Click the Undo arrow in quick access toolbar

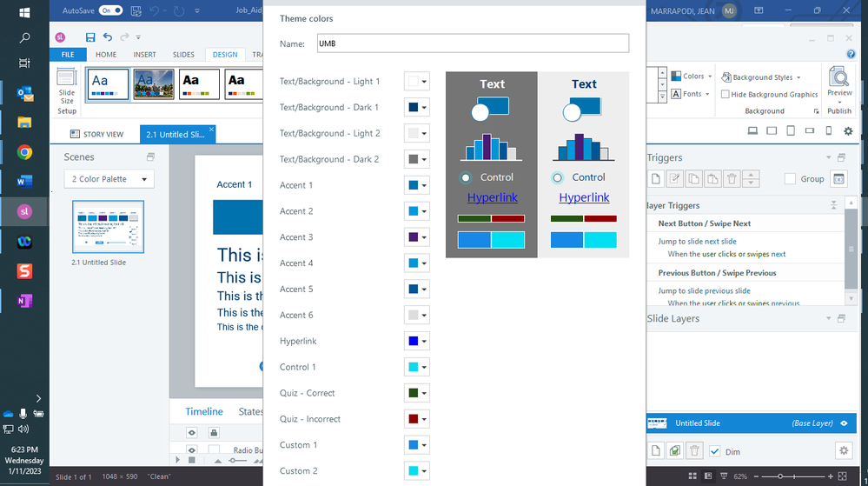108,37
